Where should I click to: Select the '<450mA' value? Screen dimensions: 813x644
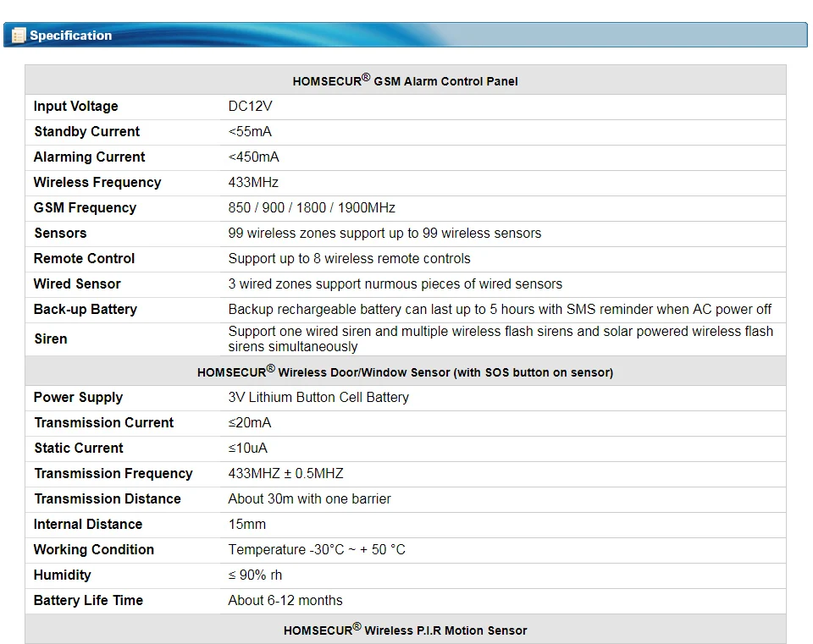253,157
